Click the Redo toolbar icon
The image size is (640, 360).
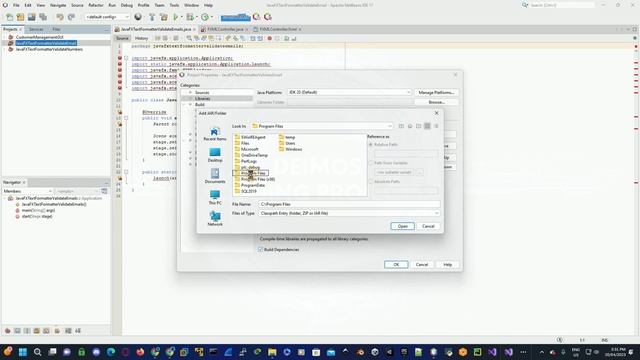pyautogui.click(x=71, y=17)
